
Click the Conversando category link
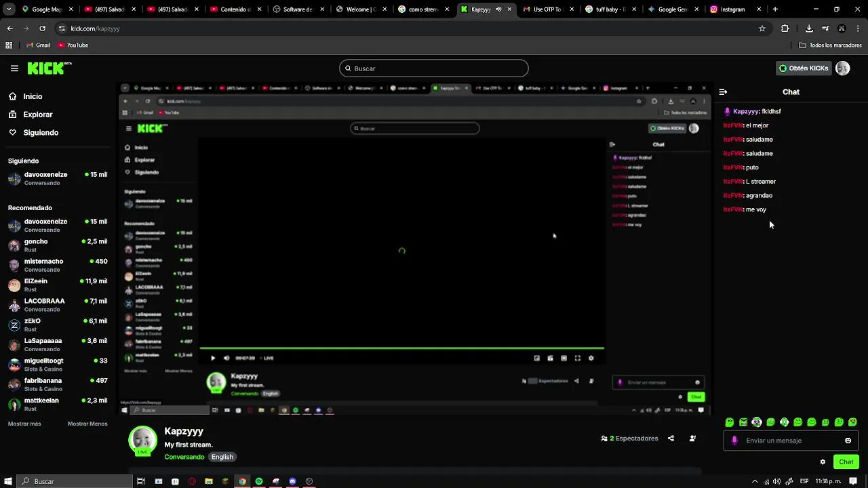(x=184, y=457)
